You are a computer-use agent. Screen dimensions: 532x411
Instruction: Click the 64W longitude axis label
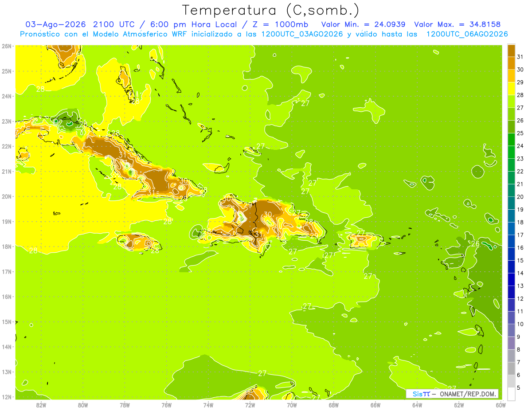(x=417, y=405)
